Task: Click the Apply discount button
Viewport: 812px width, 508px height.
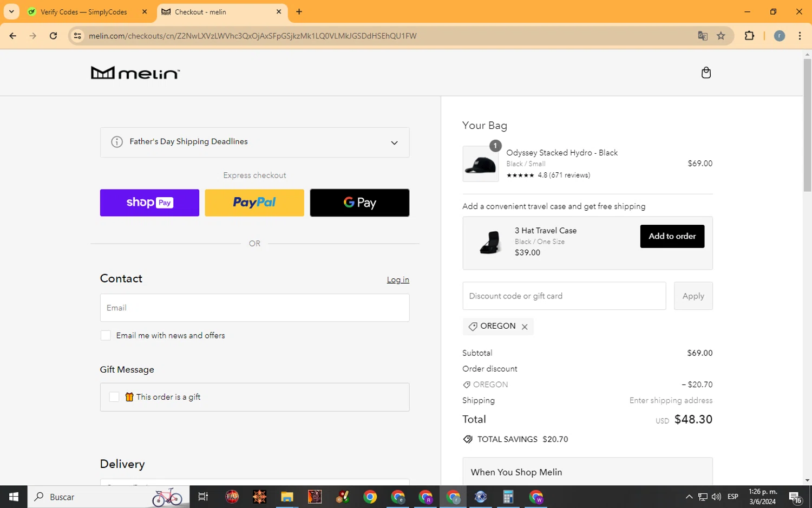Action: [693, 296]
